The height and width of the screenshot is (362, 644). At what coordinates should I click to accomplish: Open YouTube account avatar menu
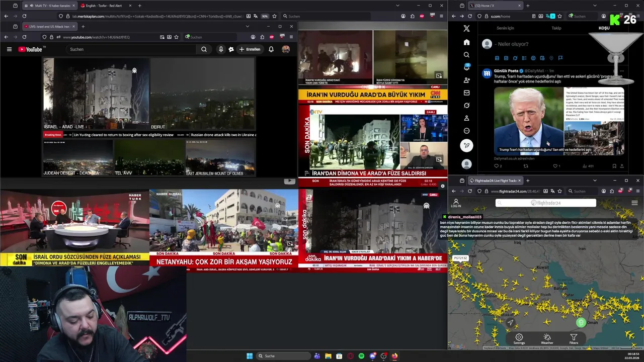286,49
